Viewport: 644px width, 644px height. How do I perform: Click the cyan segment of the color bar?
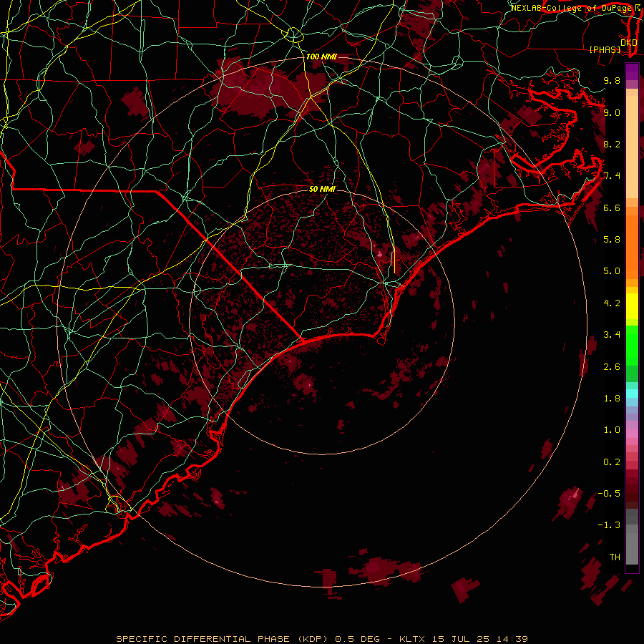click(x=632, y=394)
